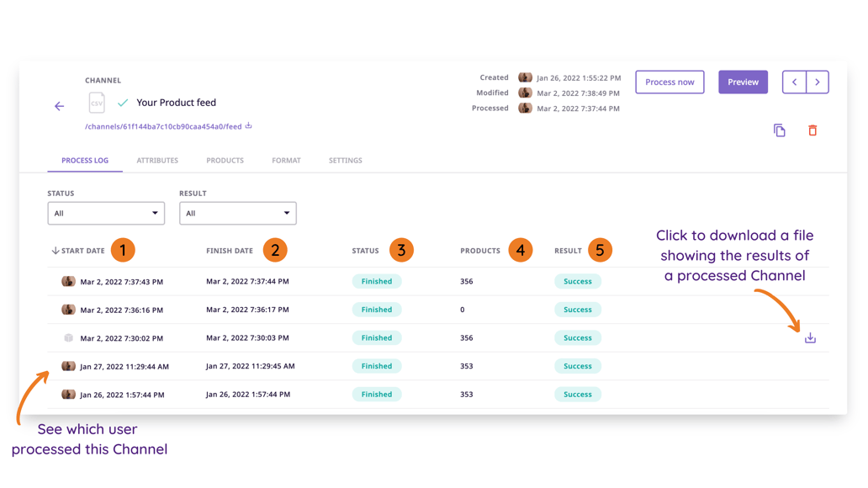Click the purple Preview button
The width and height of the screenshot is (868, 488).
pos(743,82)
